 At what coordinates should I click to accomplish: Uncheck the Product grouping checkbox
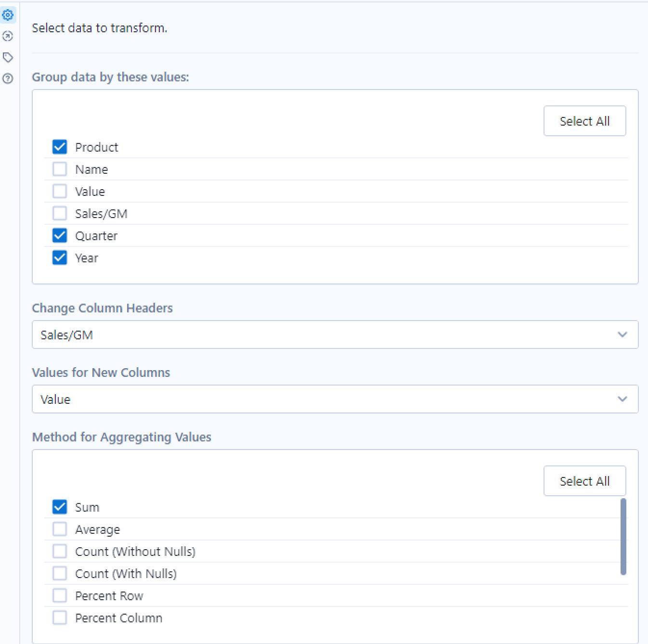click(x=60, y=147)
